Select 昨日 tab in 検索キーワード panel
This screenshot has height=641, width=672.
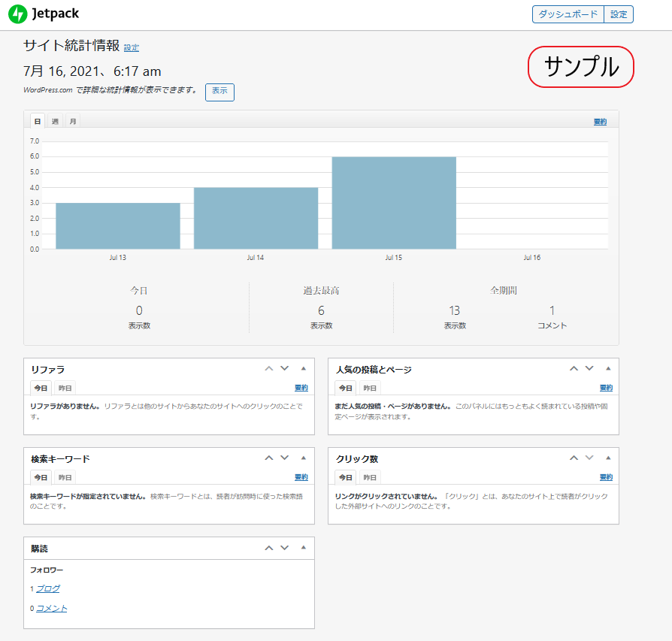[65, 478]
